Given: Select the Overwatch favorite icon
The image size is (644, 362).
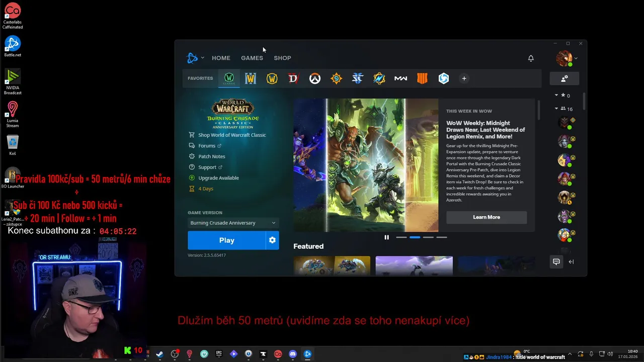Looking at the screenshot, I should coord(315,78).
